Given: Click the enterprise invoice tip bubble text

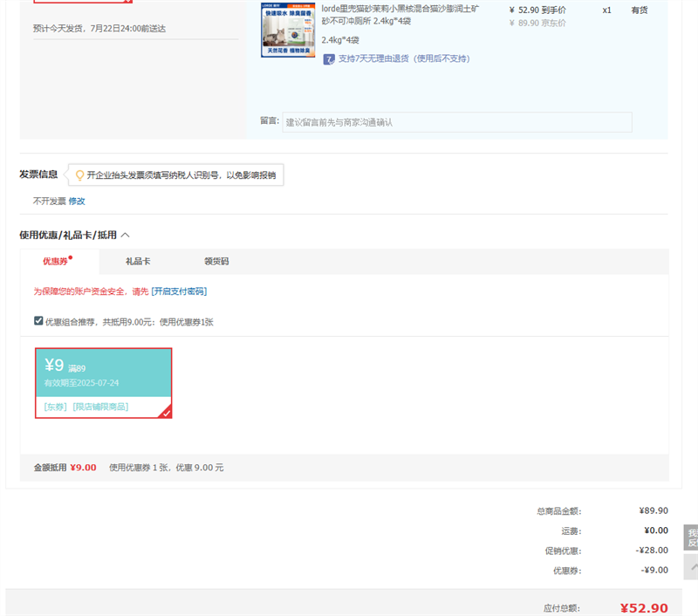Looking at the screenshot, I should [x=181, y=175].
